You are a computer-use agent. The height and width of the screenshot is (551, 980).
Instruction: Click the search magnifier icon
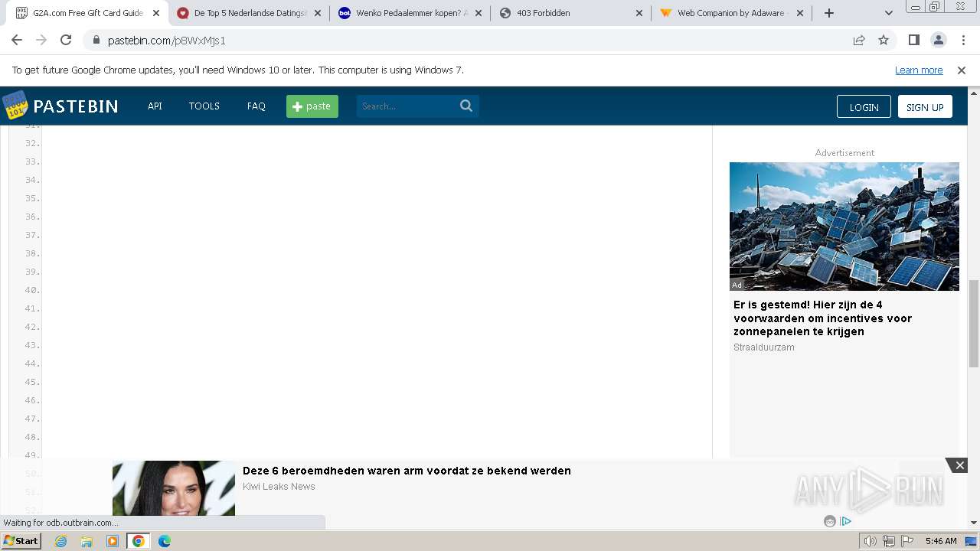click(466, 106)
